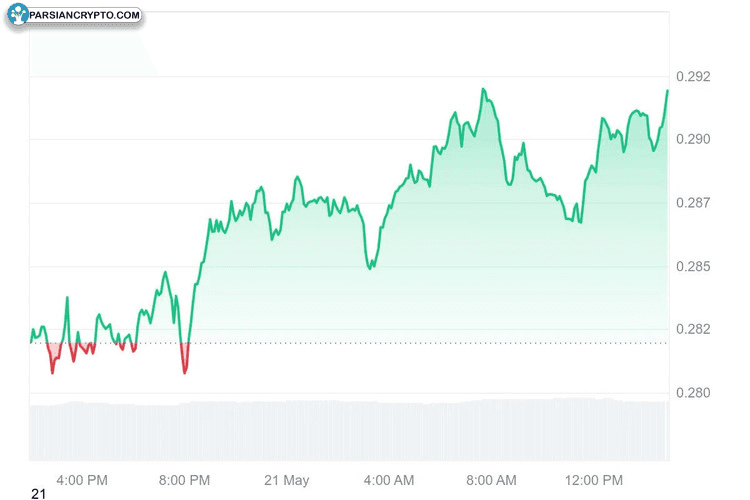Screen dimensions: 750x500
Task: Select the 4:00 AM time axis label
Action: click(x=389, y=480)
